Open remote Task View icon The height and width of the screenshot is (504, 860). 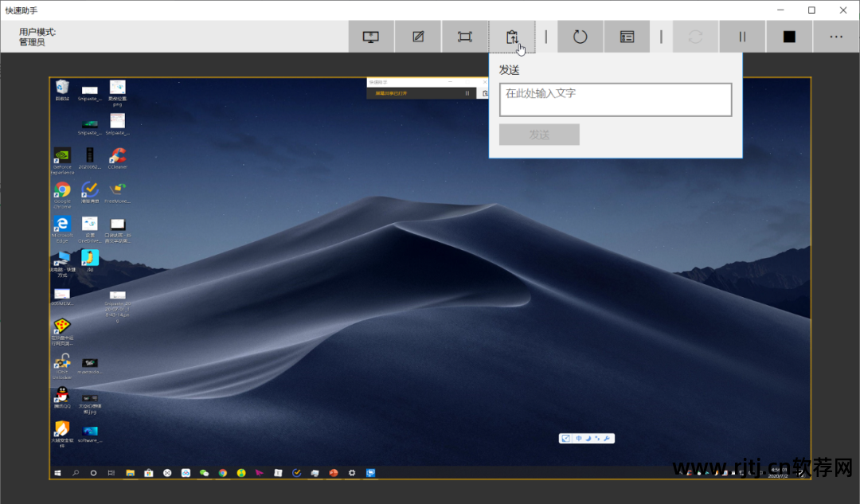coord(111,473)
